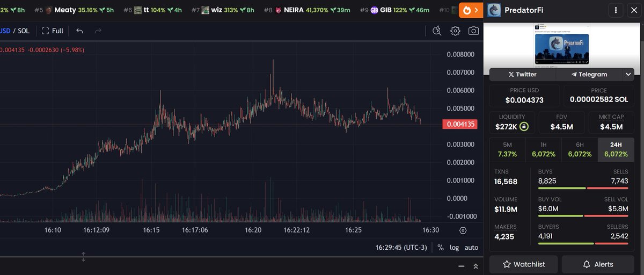
Task: Open the PredatorFi Telegram link
Action: pos(589,74)
